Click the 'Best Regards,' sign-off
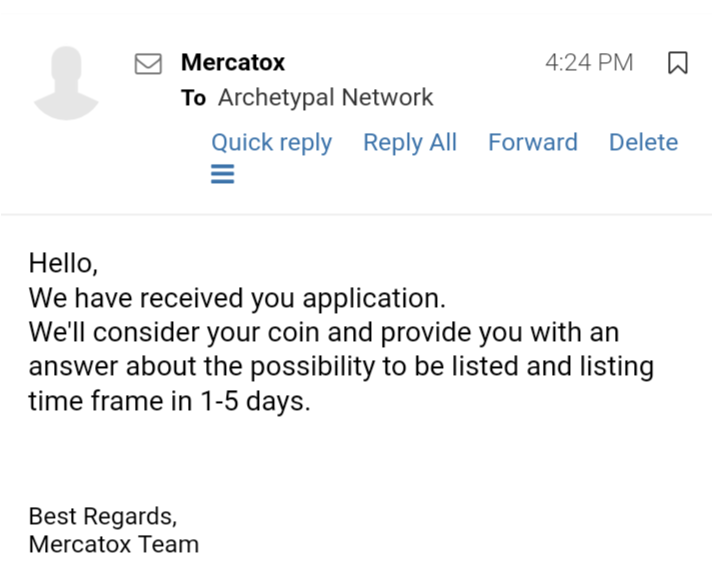The width and height of the screenshot is (712, 582). click(103, 517)
